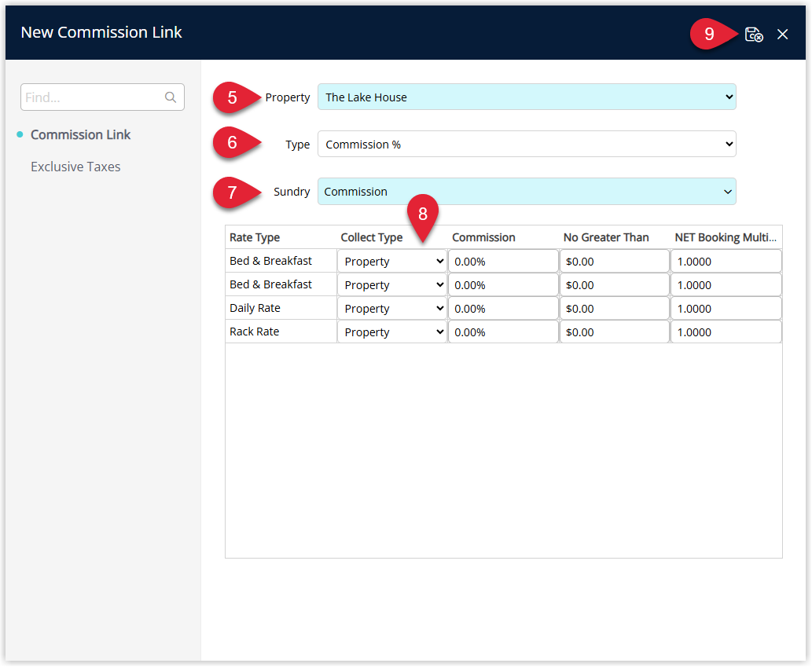
Task: Open Collect Type dropdown for Daily Rate
Action: point(392,309)
